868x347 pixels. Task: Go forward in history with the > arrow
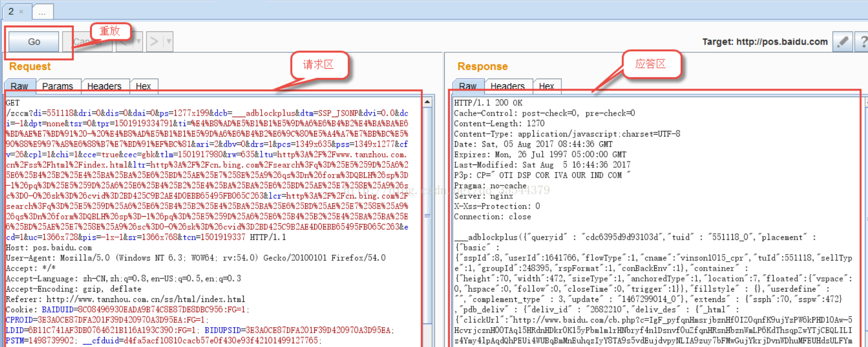pyautogui.click(x=154, y=42)
